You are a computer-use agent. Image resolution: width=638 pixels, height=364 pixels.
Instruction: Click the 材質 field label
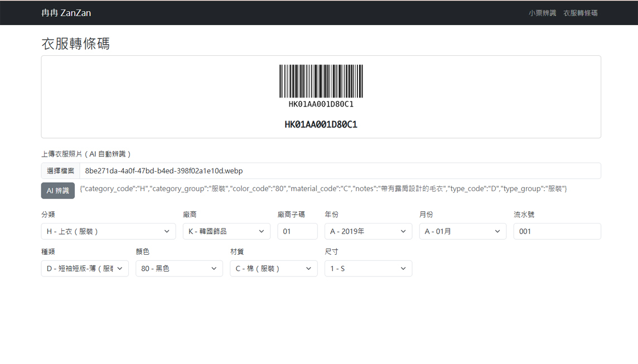237,252
